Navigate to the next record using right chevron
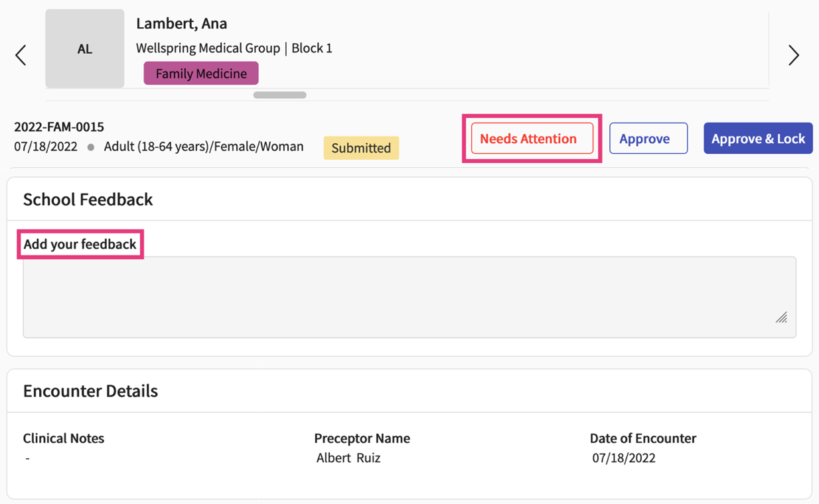 [794, 55]
